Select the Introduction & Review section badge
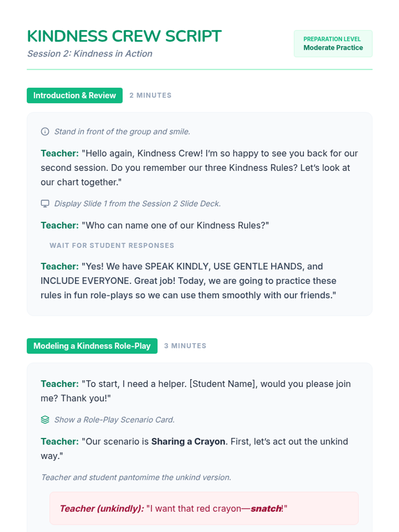399x532 pixels. pos(74,95)
